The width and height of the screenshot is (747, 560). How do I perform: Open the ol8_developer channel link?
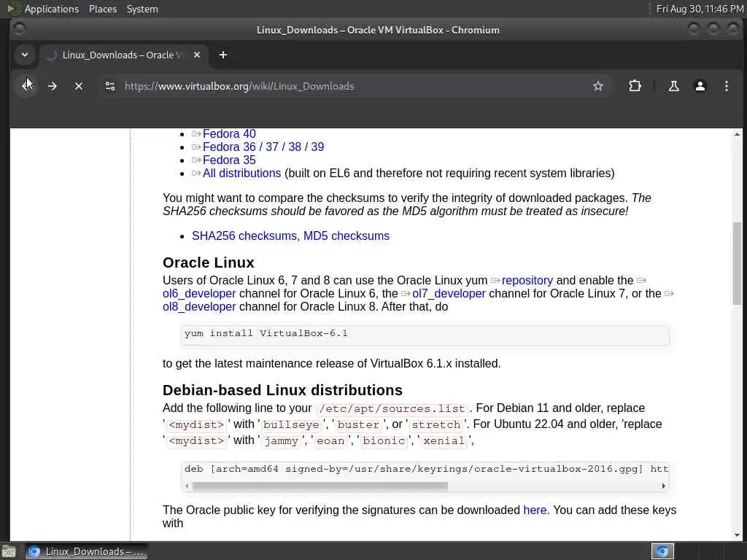(199, 307)
